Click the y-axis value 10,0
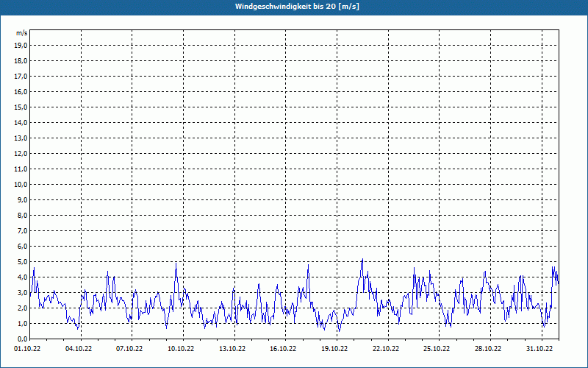Viewport: 588px width, 368px height. [x=21, y=185]
